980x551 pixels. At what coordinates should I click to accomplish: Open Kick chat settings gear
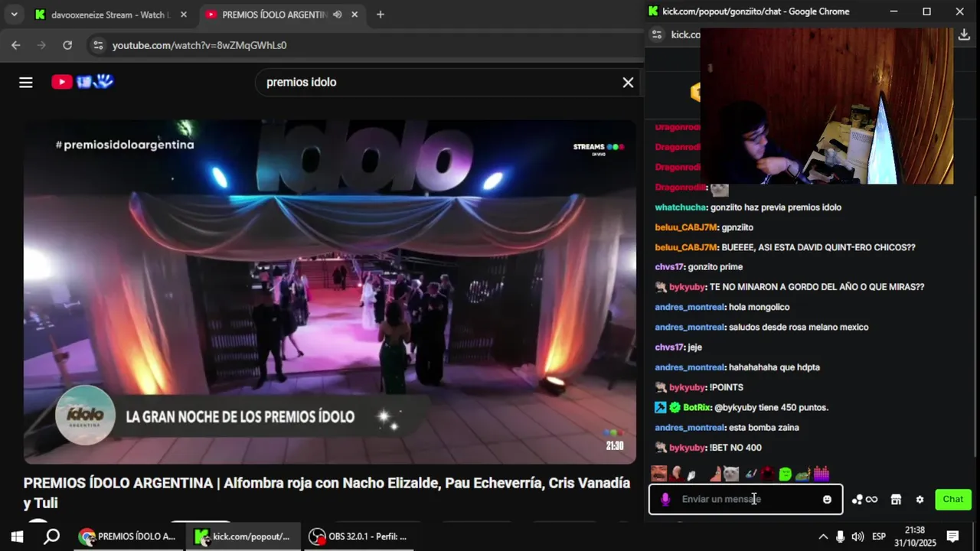[x=920, y=499]
